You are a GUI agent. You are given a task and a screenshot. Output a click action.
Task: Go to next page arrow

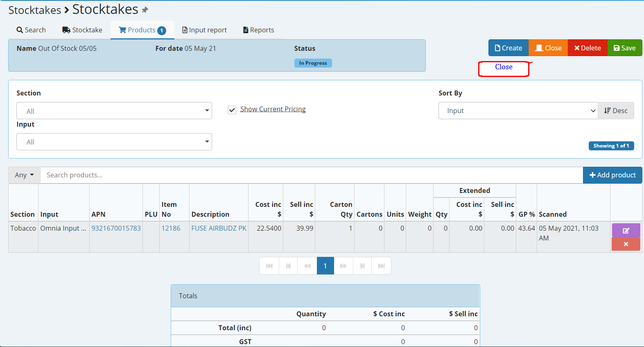362,266
